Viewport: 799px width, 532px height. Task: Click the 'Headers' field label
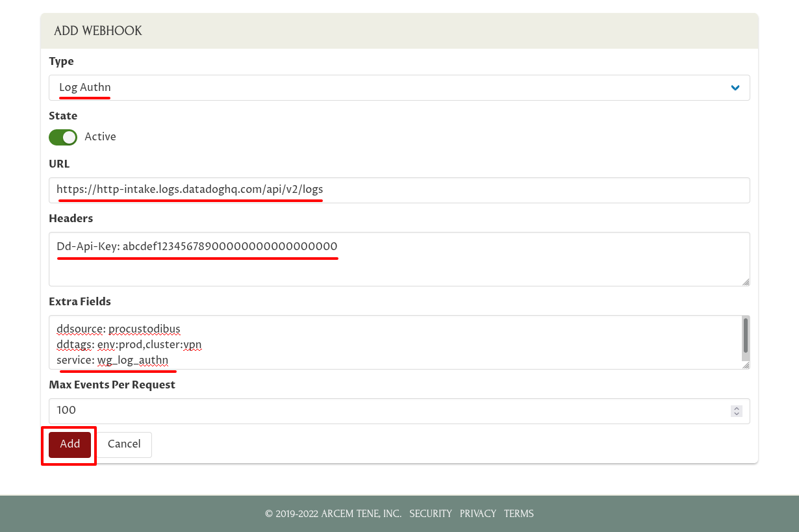pos(71,218)
